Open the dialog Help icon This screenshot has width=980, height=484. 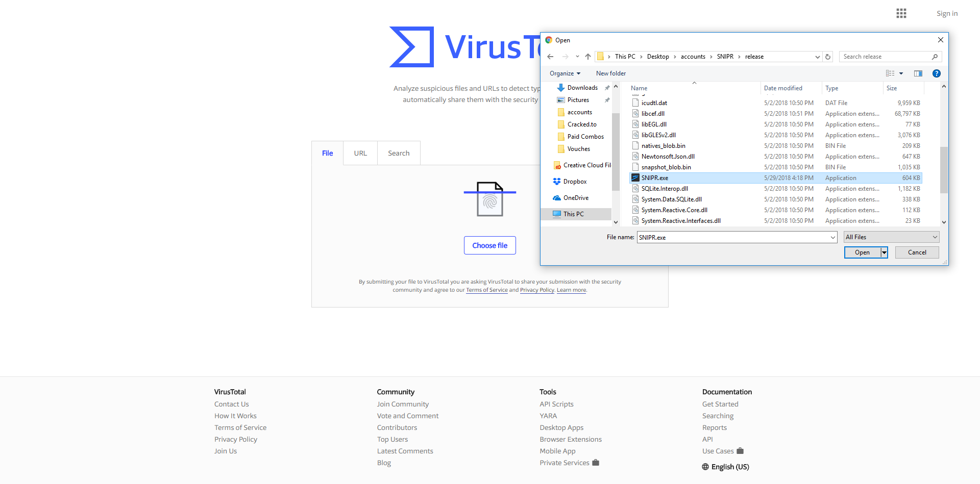pyautogui.click(x=937, y=73)
